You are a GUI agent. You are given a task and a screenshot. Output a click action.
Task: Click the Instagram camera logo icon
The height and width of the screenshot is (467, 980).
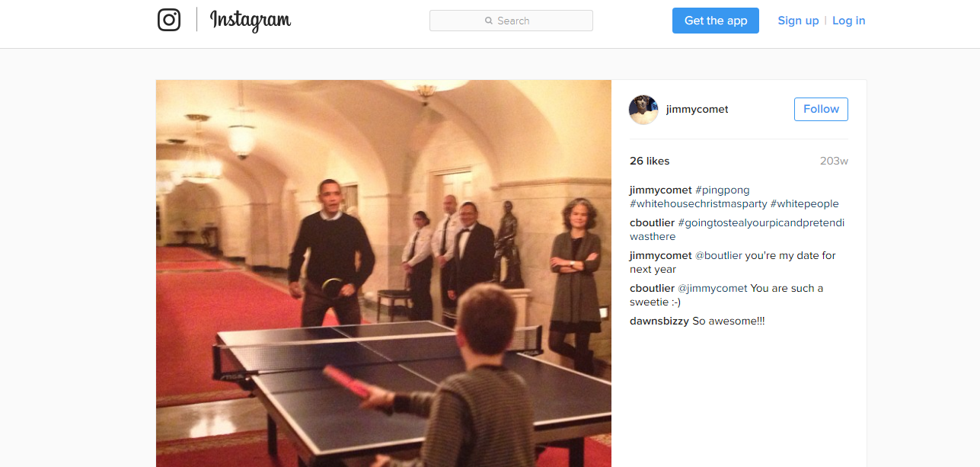coord(169,20)
